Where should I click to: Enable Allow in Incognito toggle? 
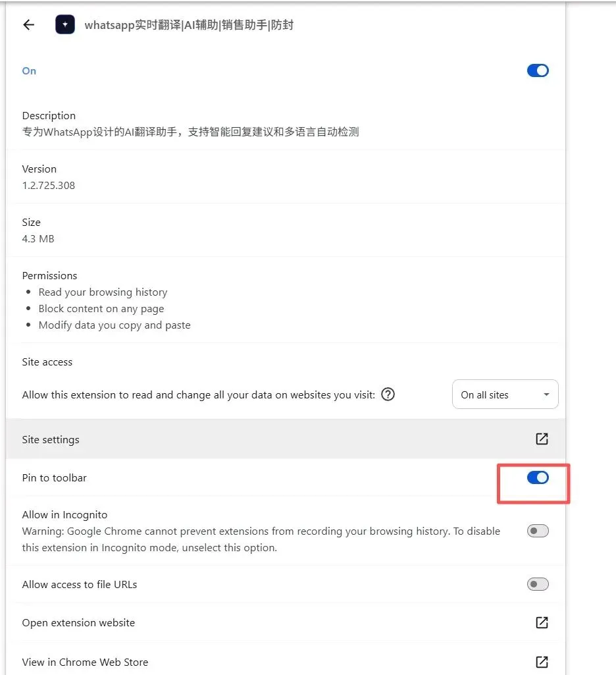tap(538, 531)
